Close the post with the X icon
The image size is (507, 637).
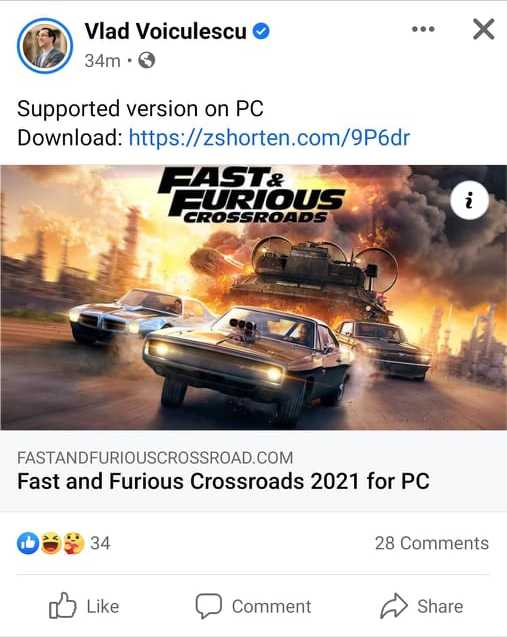tap(483, 29)
